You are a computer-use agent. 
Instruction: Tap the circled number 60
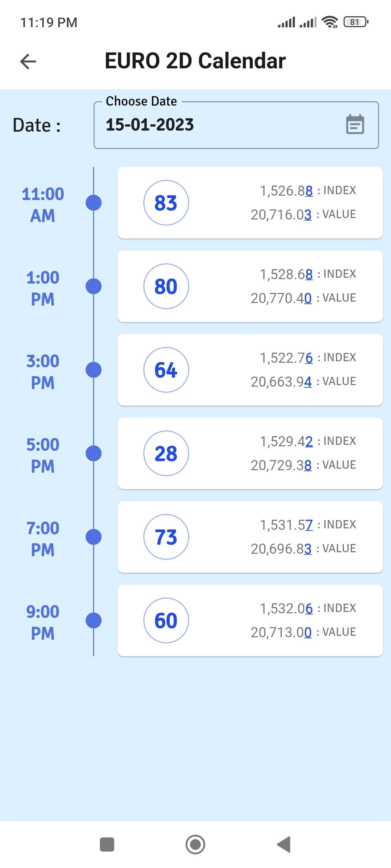tap(166, 620)
